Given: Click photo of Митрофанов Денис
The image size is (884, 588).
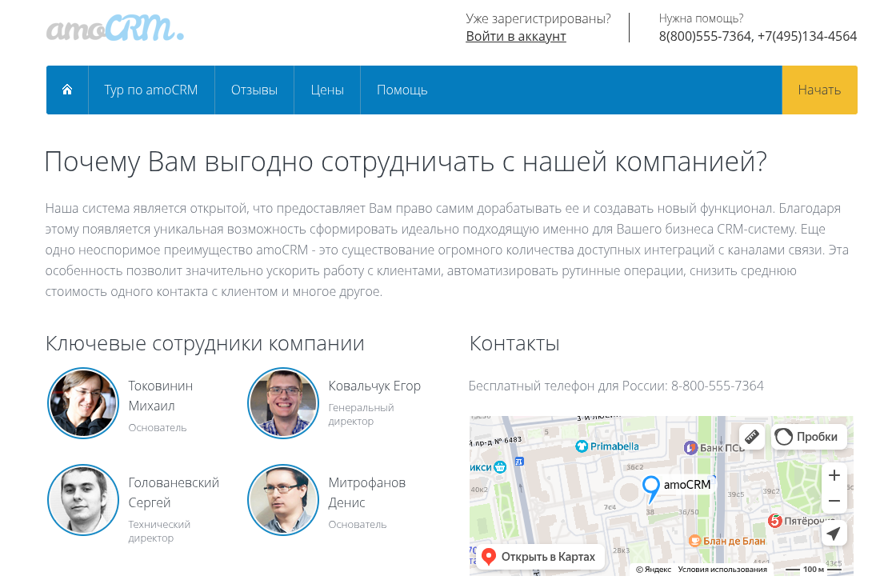Looking at the screenshot, I should point(283,499).
